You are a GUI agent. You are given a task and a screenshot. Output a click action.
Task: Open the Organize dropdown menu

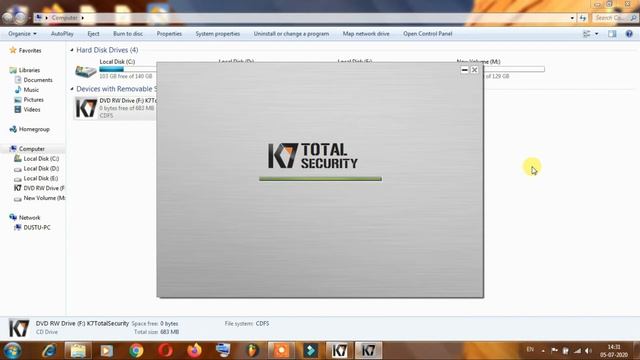pos(22,34)
